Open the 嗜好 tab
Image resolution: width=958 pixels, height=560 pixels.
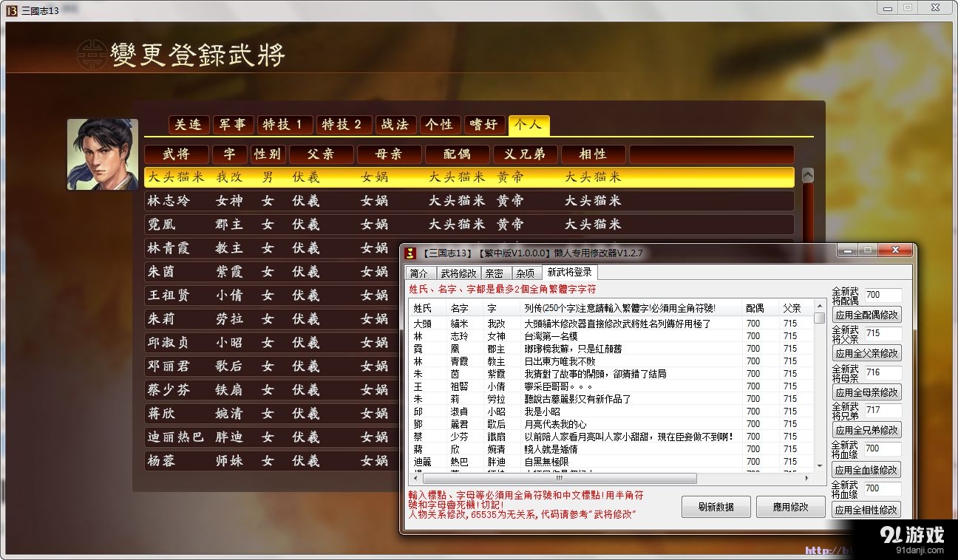coord(485,125)
